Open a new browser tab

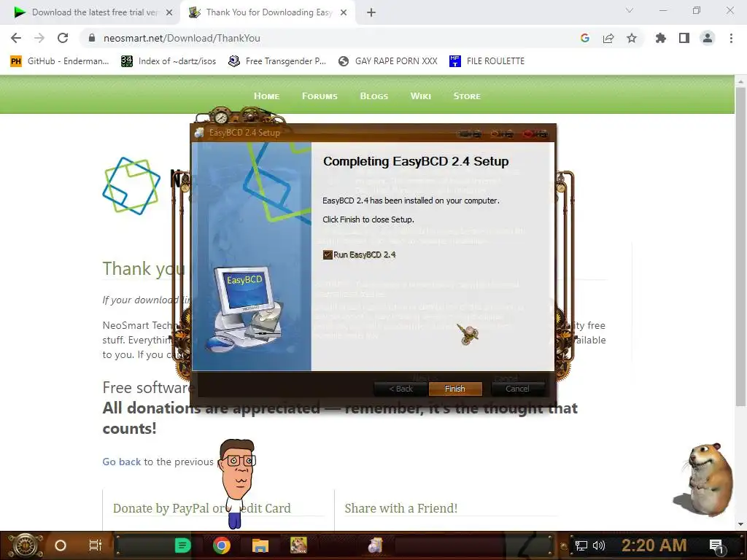coord(371,12)
